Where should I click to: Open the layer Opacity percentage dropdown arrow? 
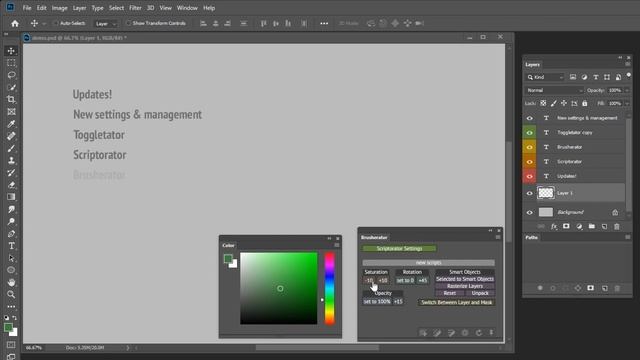pyautogui.click(x=627, y=90)
